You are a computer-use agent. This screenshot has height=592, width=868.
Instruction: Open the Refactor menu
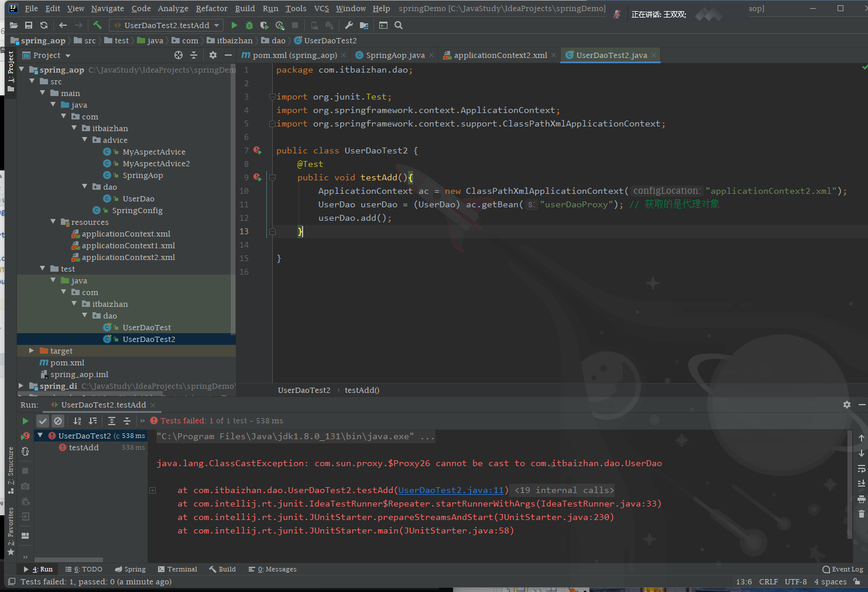(x=211, y=8)
